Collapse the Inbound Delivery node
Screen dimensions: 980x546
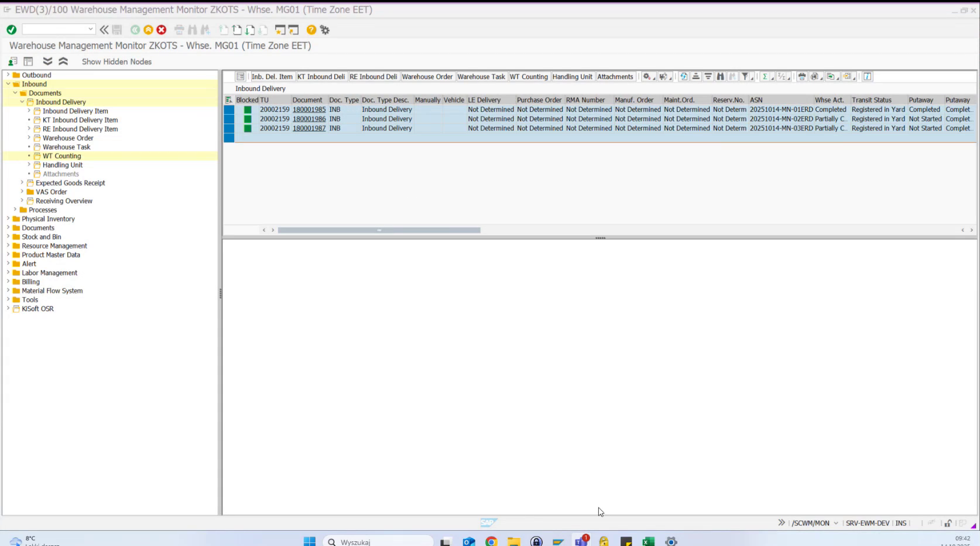21,101
